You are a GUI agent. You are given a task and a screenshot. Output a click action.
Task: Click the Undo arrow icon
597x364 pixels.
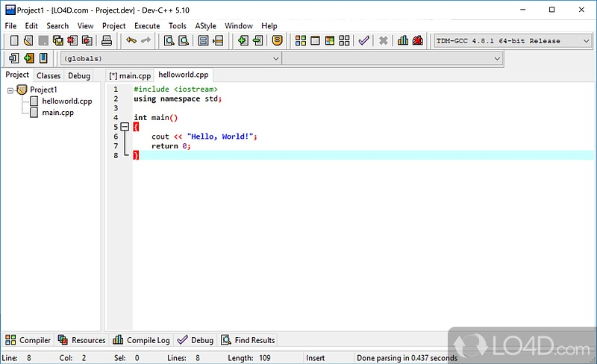(131, 41)
